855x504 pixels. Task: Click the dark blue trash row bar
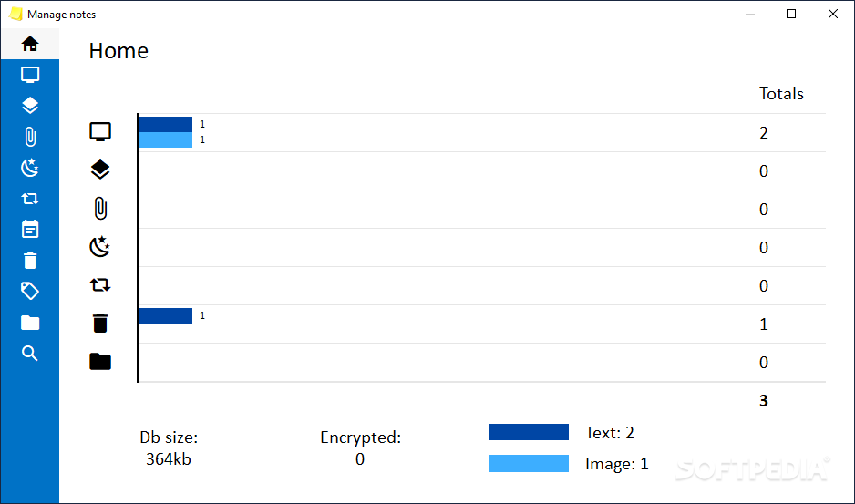[165, 316]
